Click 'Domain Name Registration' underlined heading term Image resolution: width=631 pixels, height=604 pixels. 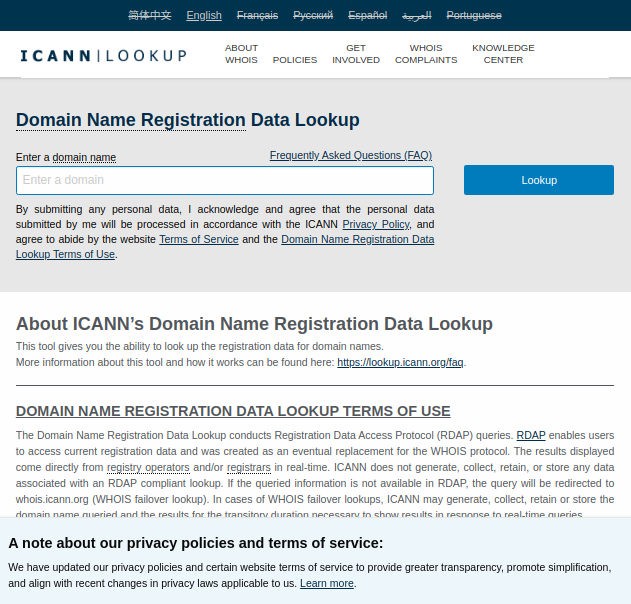(131, 120)
